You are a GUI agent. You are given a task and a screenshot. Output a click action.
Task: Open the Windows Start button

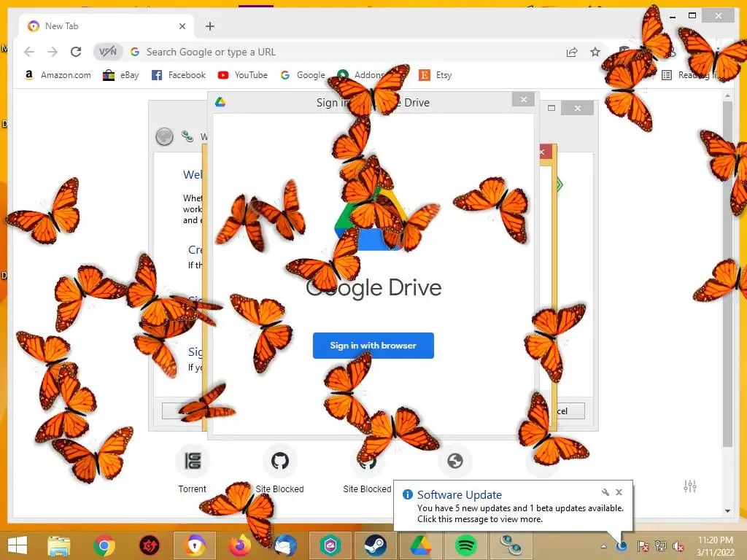[x=18, y=545]
